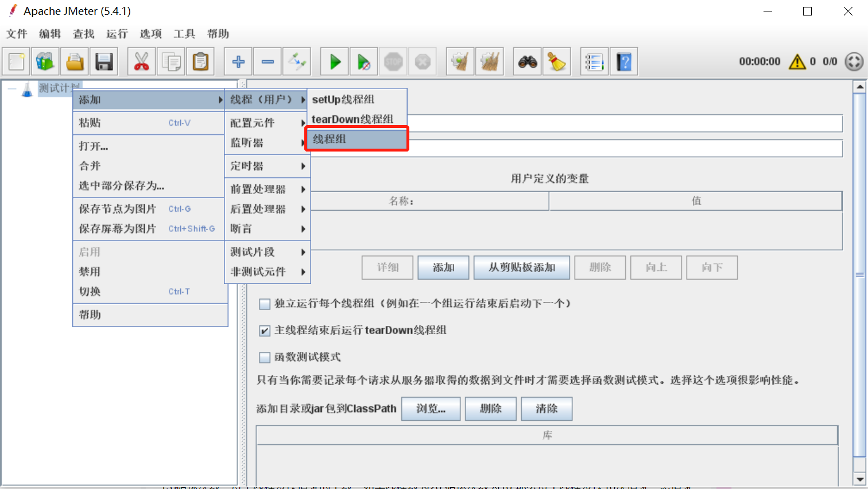Open the Templates toolbar icon
This screenshot has width=868, height=489.
coord(45,61)
